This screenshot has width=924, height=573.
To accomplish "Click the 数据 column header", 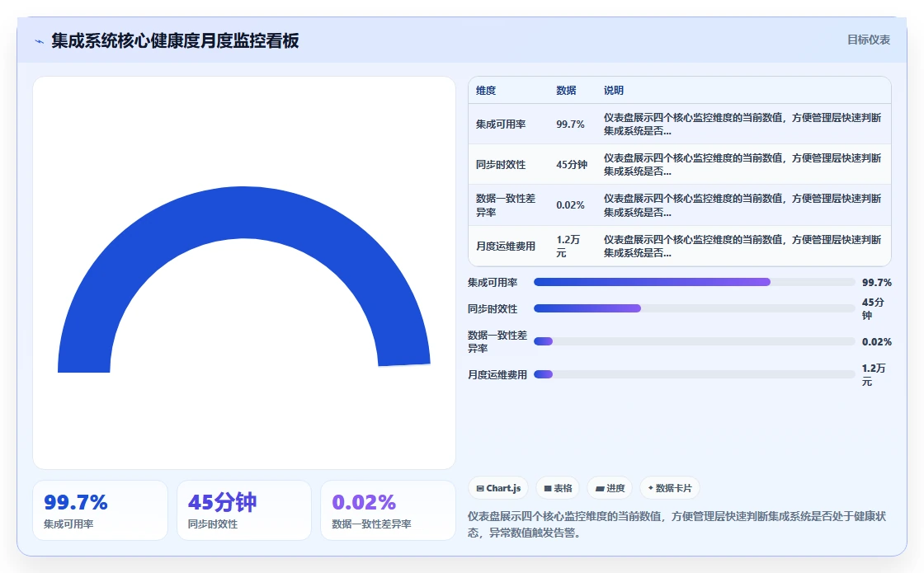I will click(566, 90).
